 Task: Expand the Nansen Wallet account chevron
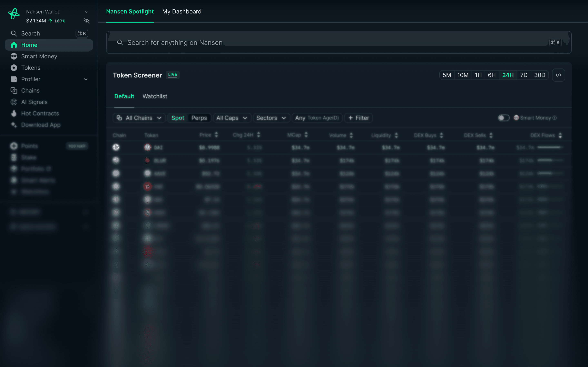(x=87, y=12)
